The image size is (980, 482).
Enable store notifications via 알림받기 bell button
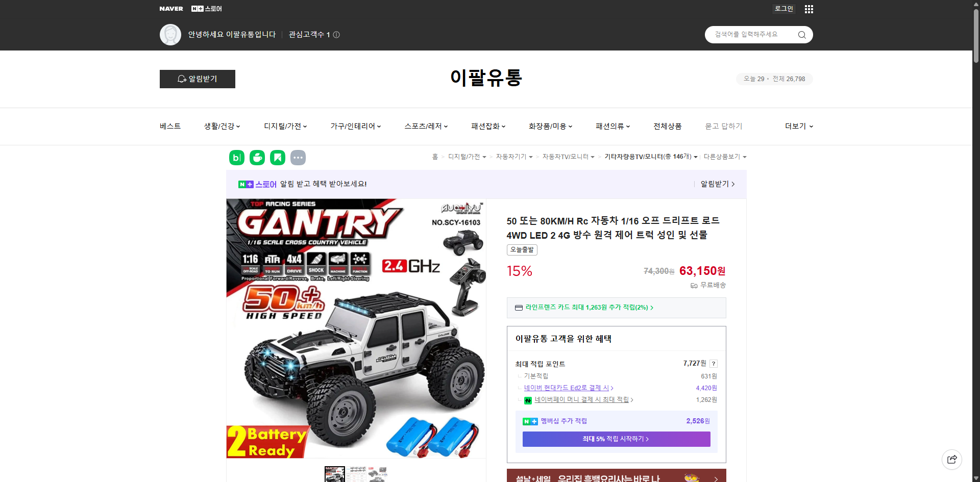197,79
